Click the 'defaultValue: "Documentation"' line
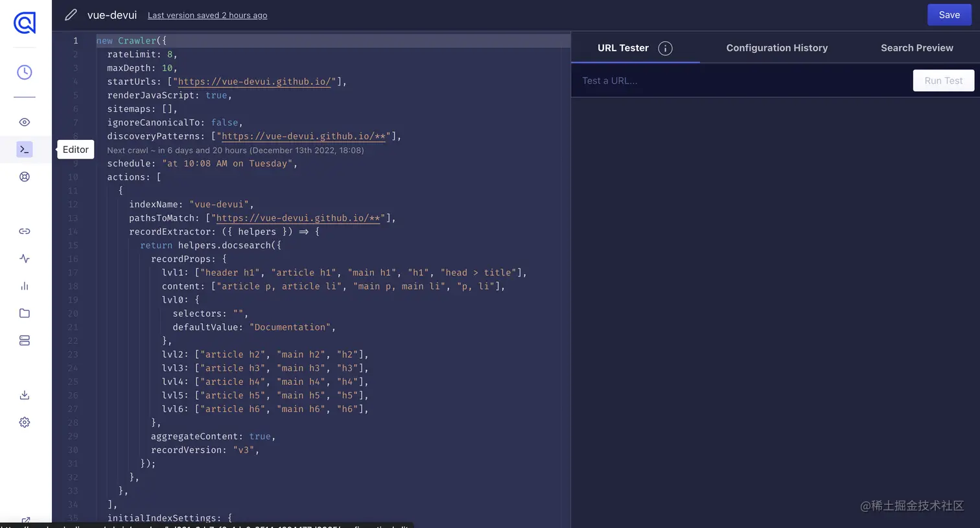The width and height of the screenshot is (980, 528). tap(254, 327)
